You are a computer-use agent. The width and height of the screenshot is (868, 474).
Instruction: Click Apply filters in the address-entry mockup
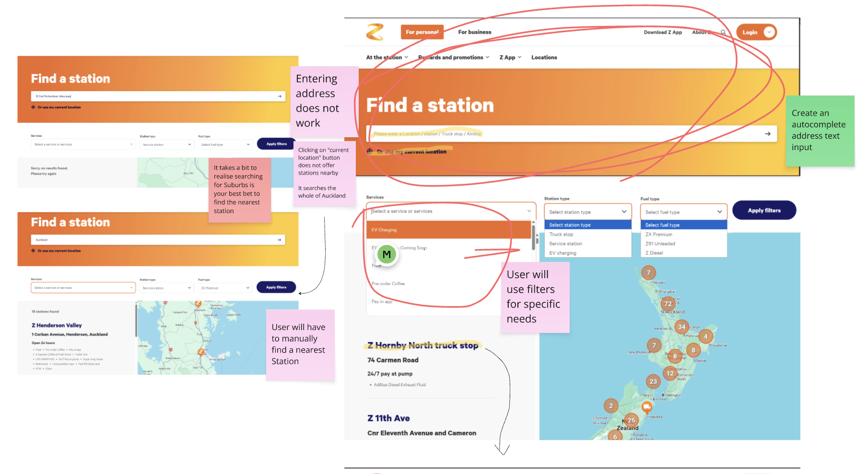click(277, 144)
